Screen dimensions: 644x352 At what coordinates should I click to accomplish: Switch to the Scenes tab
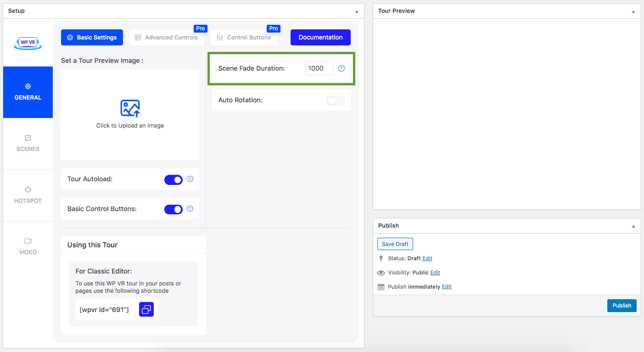28,144
